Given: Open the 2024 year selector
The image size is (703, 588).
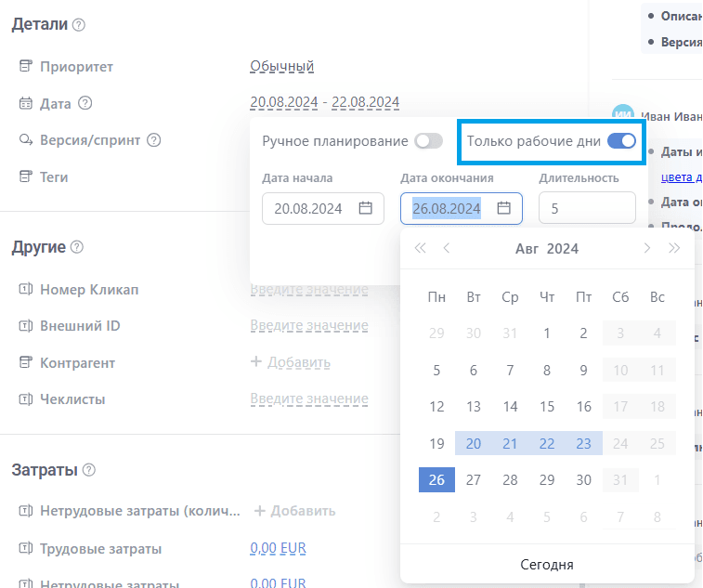Looking at the screenshot, I should click(563, 248).
